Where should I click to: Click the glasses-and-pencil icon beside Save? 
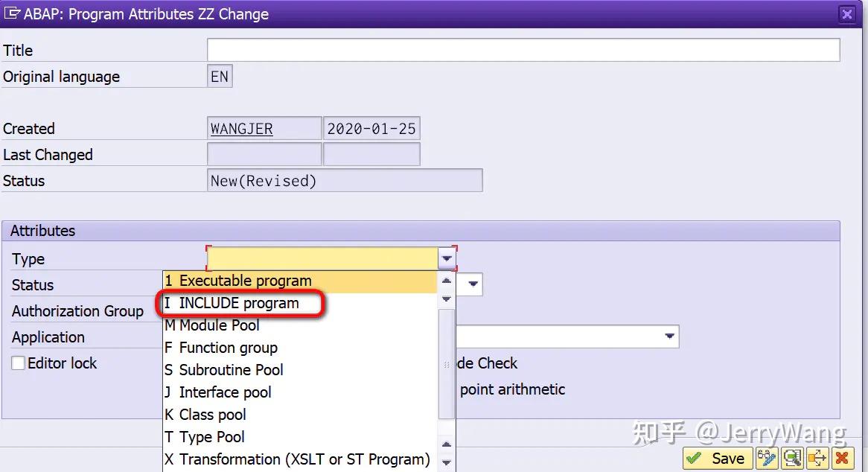click(x=767, y=459)
